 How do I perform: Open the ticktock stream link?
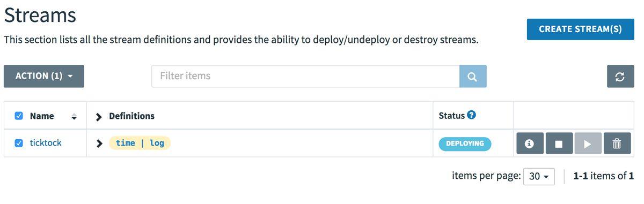(x=46, y=143)
